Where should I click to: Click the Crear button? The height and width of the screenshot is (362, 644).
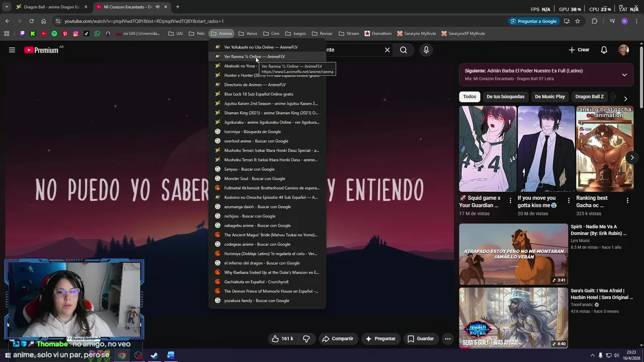point(579,50)
